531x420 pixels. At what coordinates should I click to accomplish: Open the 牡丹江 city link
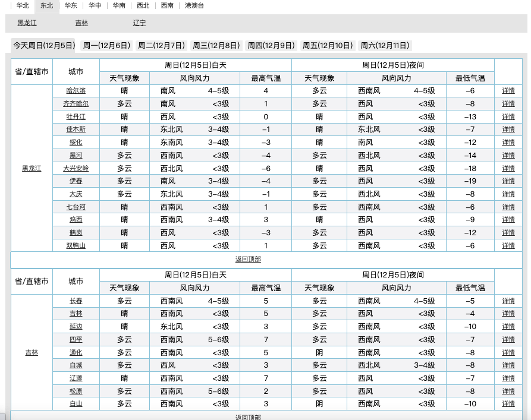76,117
